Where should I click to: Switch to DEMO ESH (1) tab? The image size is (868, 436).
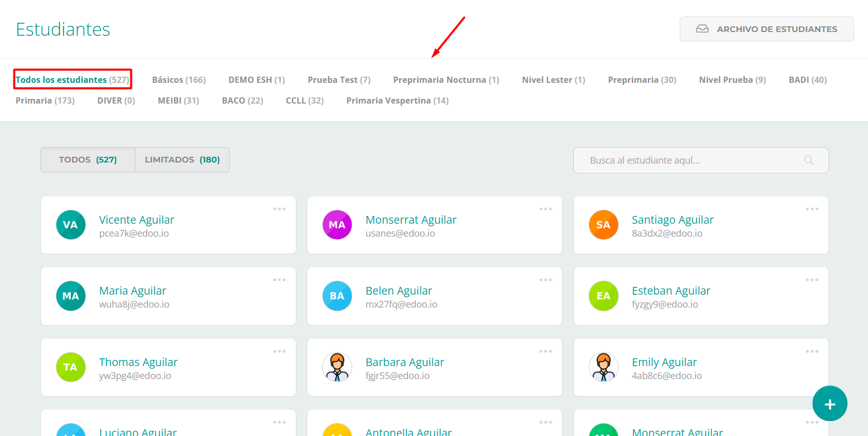(x=257, y=80)
